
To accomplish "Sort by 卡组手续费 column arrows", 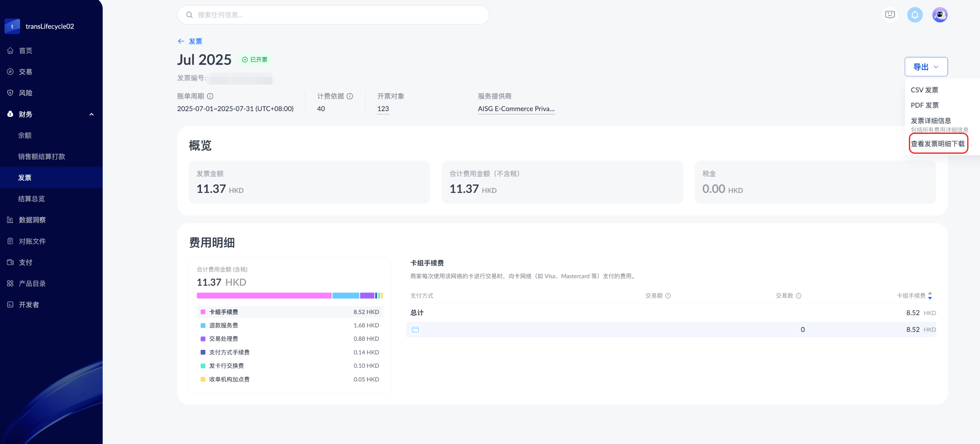I will click(930, 296).
